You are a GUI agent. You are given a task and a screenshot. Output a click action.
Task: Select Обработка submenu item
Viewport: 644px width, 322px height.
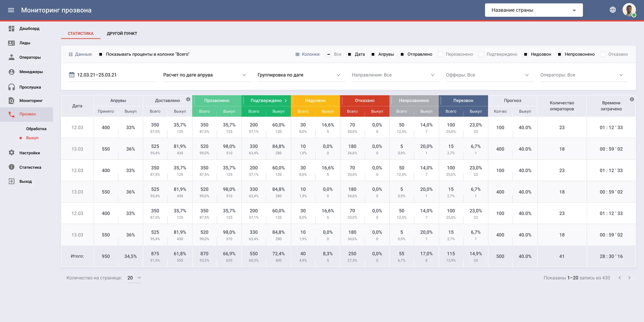(36, 129)
